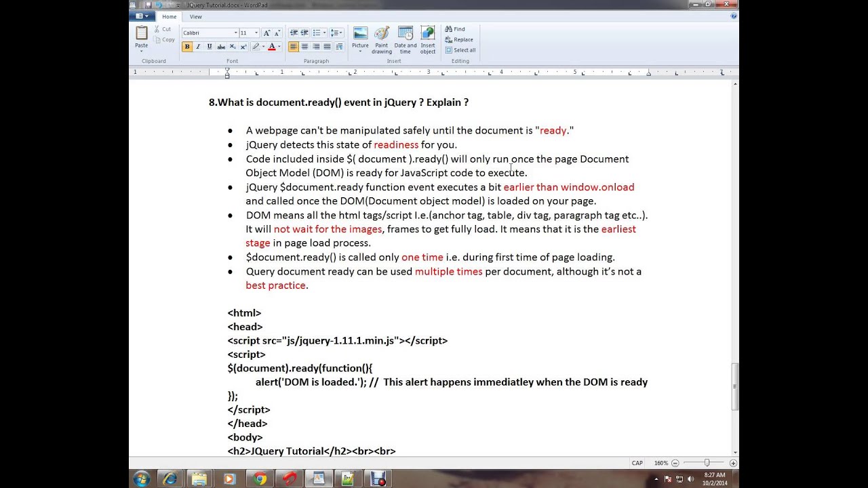
Task: Shrink the font size with A-down icon
Action: (x=277, y=33)
